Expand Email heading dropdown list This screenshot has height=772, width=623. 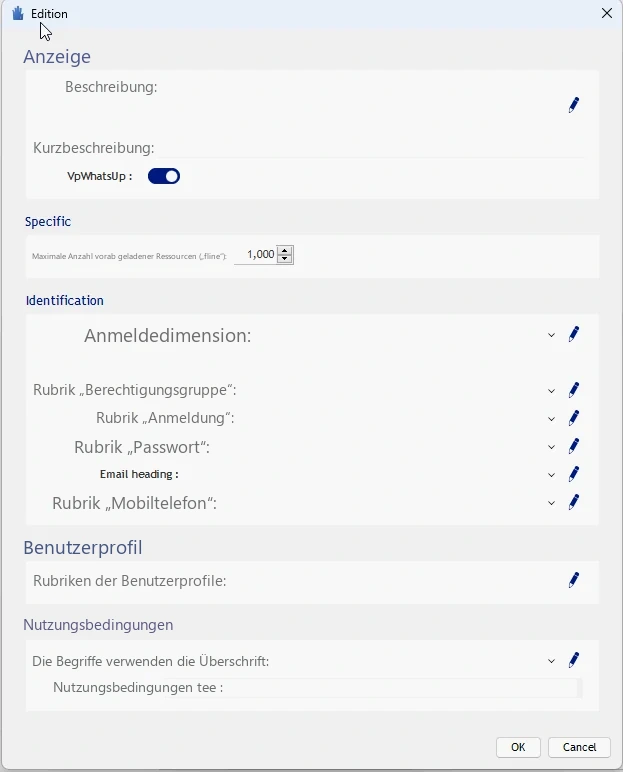[551, 475]
